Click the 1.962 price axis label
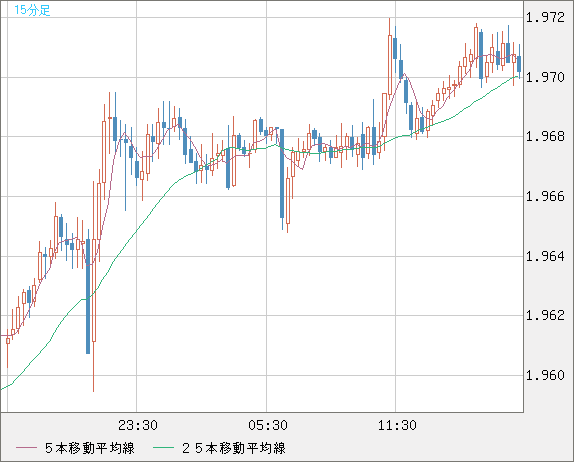The height and width of the screenshot is (462, 574). (x=545, y=315)
